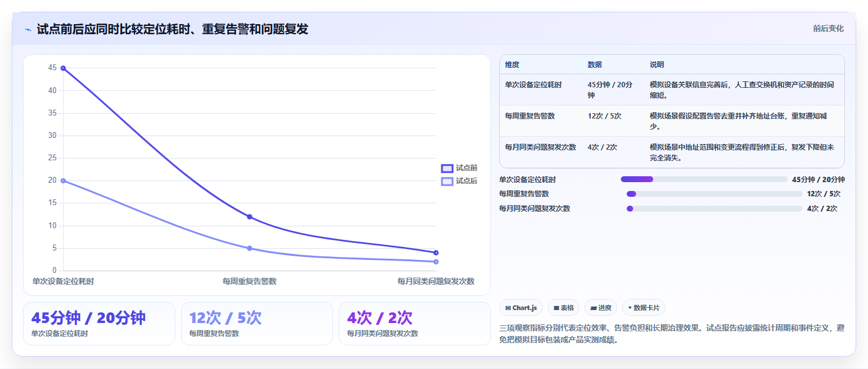This screenshot has width=868, height=369.
Task: Select the 试点前 data point at value 12
Action: [250, 217]
